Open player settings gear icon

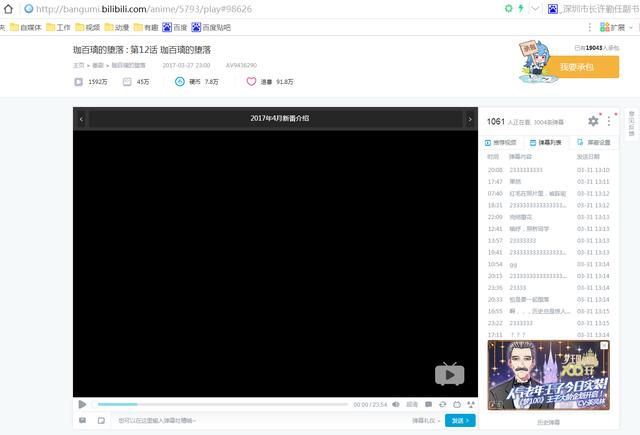coord(593,121)
